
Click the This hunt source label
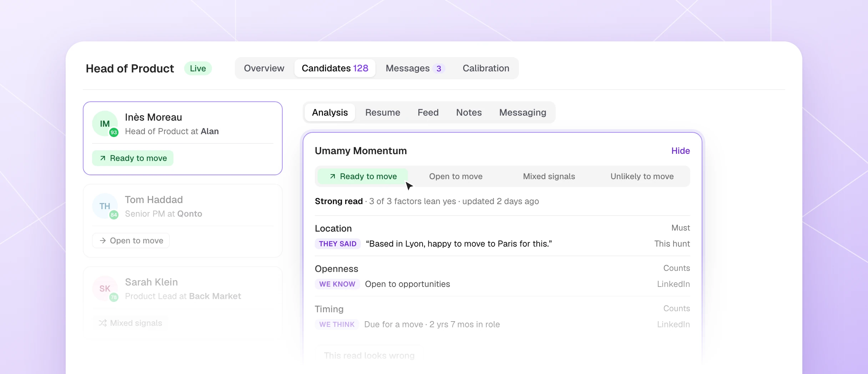pyautogui.click(x=672, y=244)
